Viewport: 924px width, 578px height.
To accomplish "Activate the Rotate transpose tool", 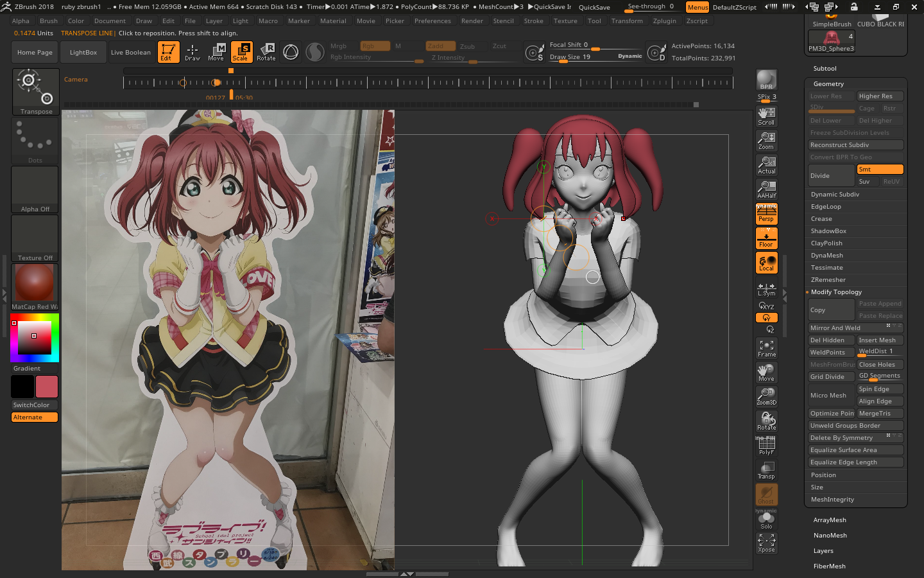I will click(x=266, y=52).
